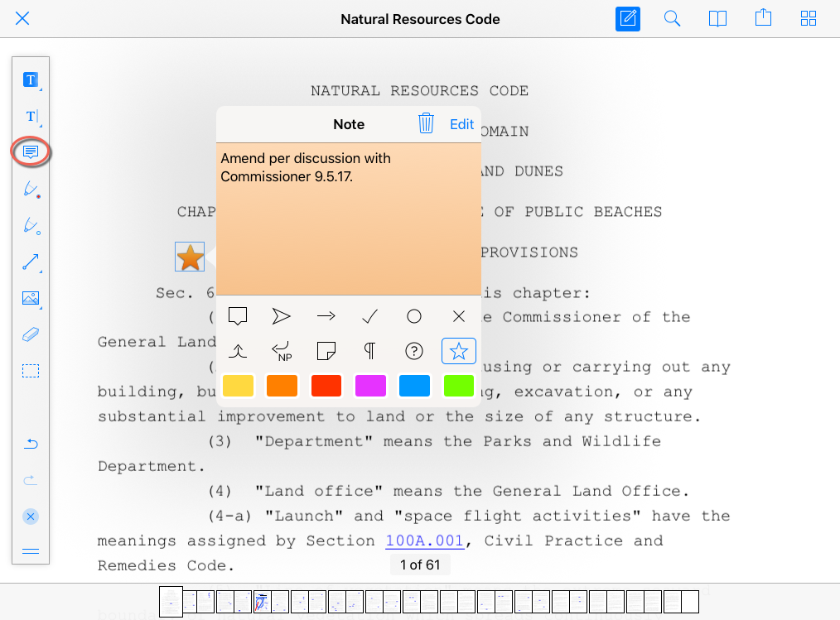Choose the checkmark note icon style
Viewport: 840px width, 620px height.
pyautogui.click(x=370, y=316)
